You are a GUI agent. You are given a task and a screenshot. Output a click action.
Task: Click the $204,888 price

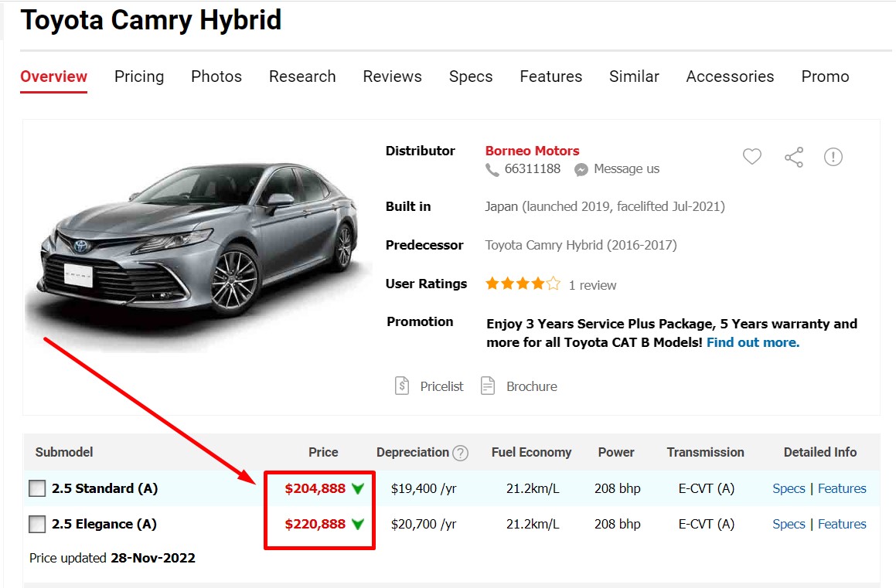[x=315, y=488]
